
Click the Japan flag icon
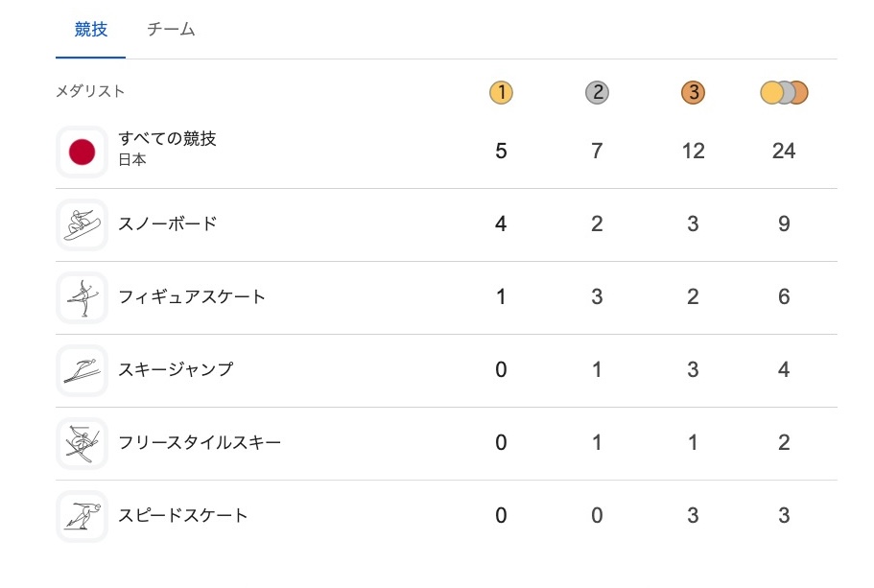click(x=82, y=152)
